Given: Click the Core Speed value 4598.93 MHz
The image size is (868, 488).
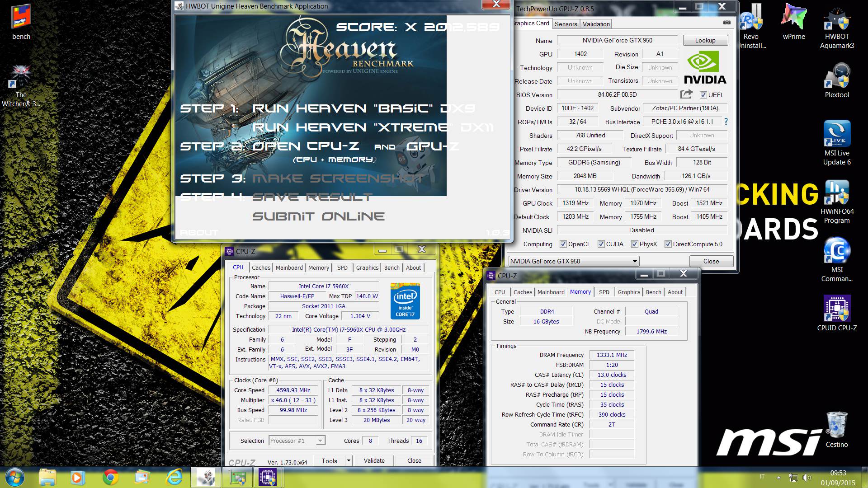Looking at the screenshot, I should [x=293, y=390].
